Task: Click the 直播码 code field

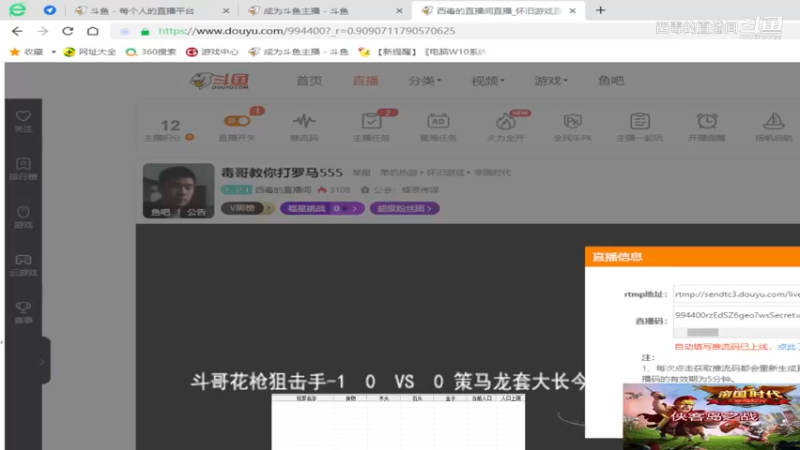Action: [736, 315]
